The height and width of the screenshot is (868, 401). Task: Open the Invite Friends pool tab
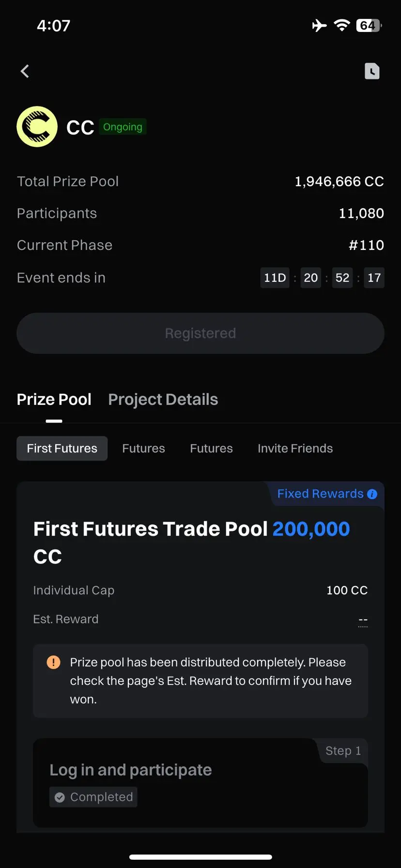(x=295, y=449)
